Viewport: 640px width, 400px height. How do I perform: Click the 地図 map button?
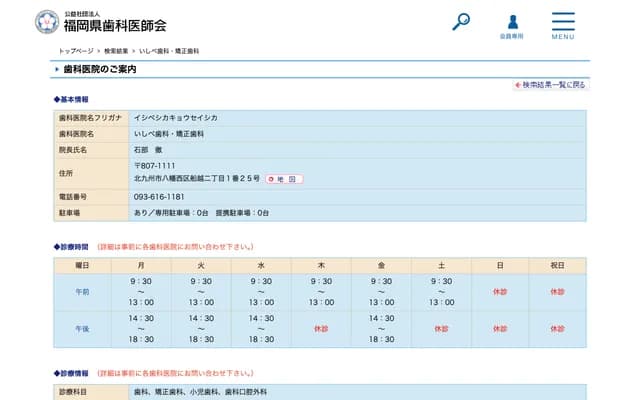(x=284, y=179)
